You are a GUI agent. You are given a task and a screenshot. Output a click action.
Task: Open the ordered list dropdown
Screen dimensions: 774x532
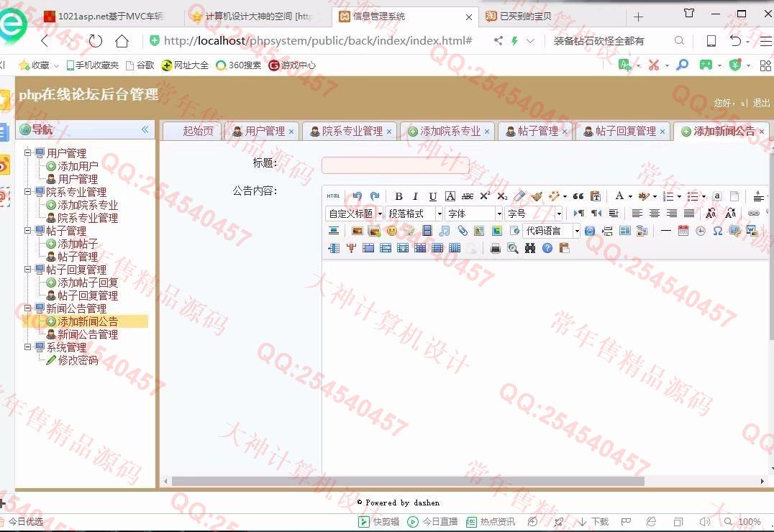[x=679, y=197]
